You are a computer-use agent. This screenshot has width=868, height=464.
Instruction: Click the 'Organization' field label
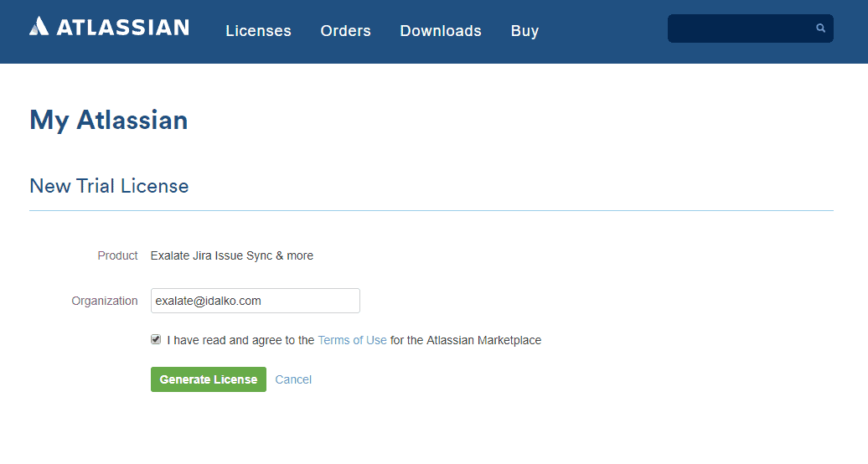click(105, 301)
